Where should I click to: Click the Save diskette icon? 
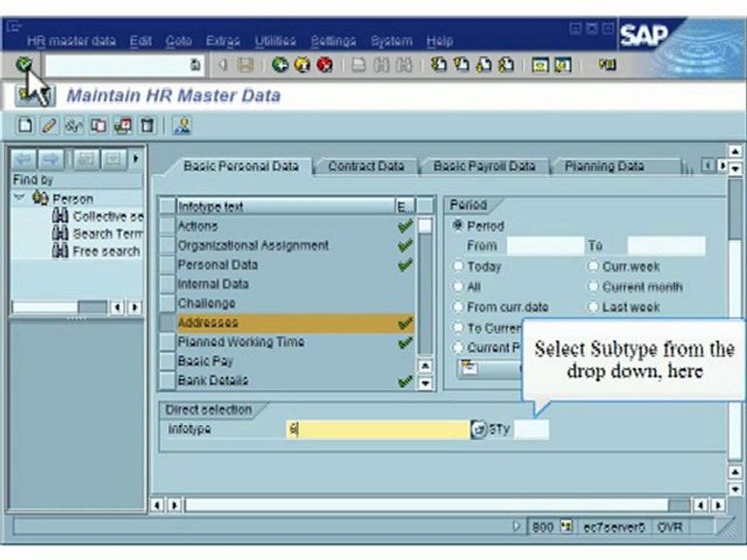(245, 65)
